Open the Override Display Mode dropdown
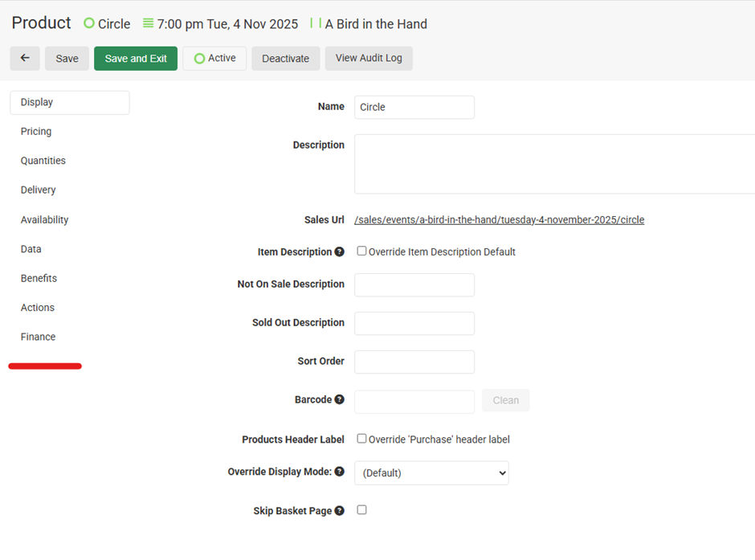The image size is (755, 560). point(431,473)
